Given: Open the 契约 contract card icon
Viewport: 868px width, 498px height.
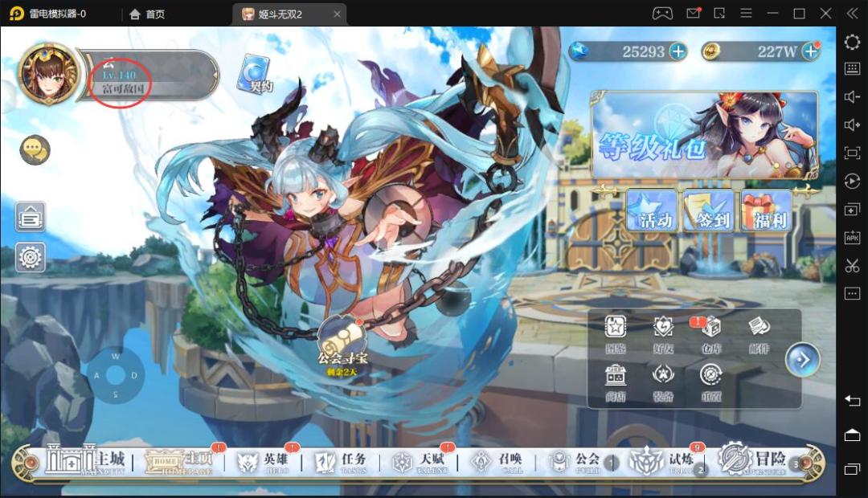Looking at the screenshot, I should 256,74.
